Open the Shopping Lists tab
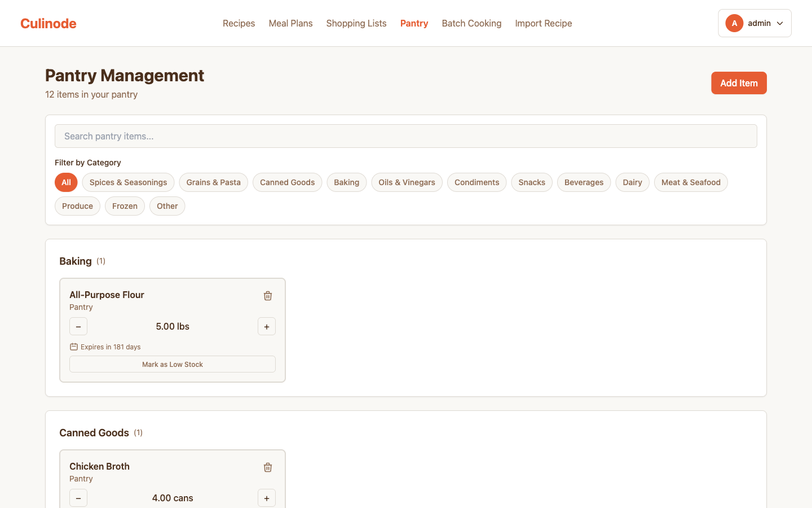The height and width of the screenshot is (508, 812). tap(356, 23)
